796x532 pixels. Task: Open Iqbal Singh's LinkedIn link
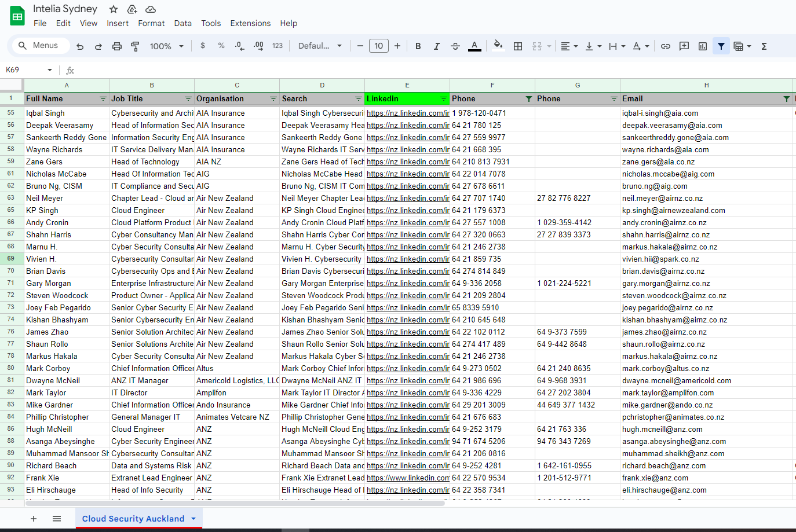coord(408,113)
